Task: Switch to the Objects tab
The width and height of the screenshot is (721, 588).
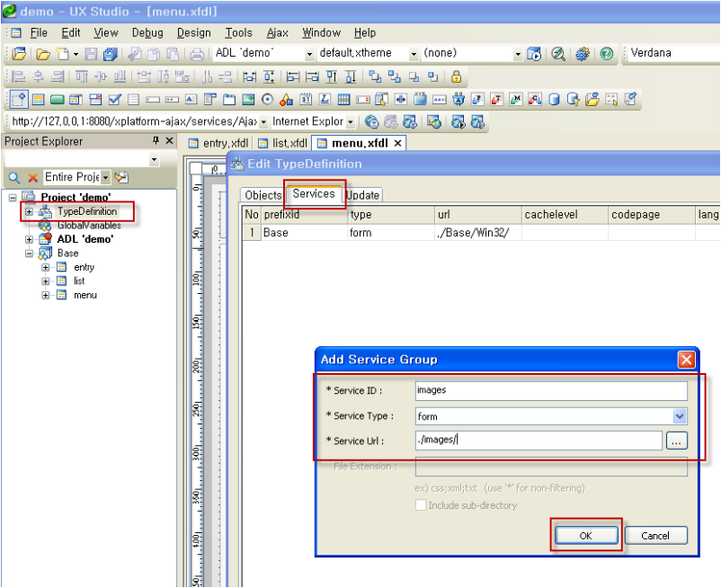Action: point(263,195)
